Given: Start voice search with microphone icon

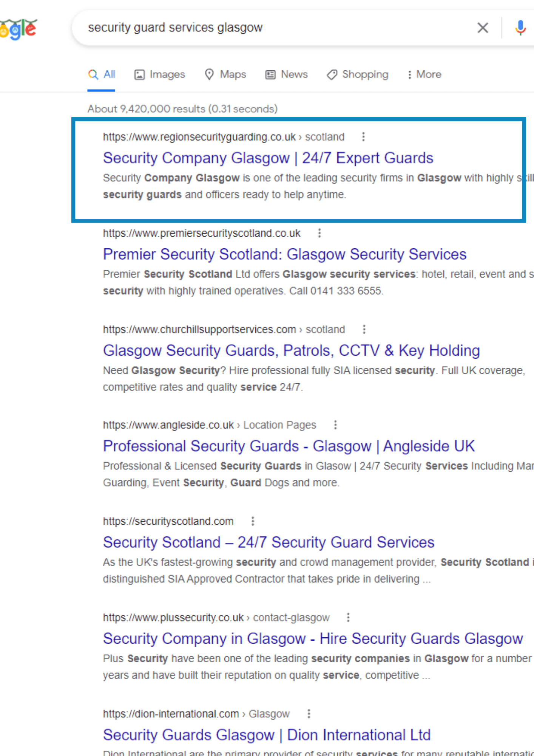Looking at the screenshot, I should tap(520, 28).
